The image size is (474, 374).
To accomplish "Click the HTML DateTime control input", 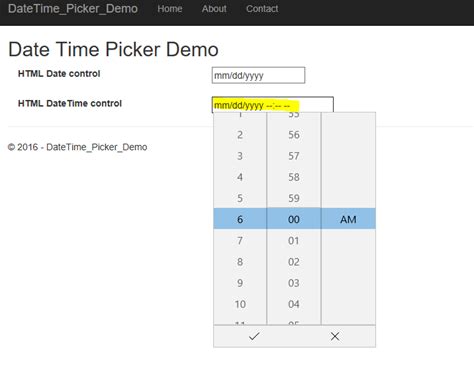I will [x=273, y=105].
